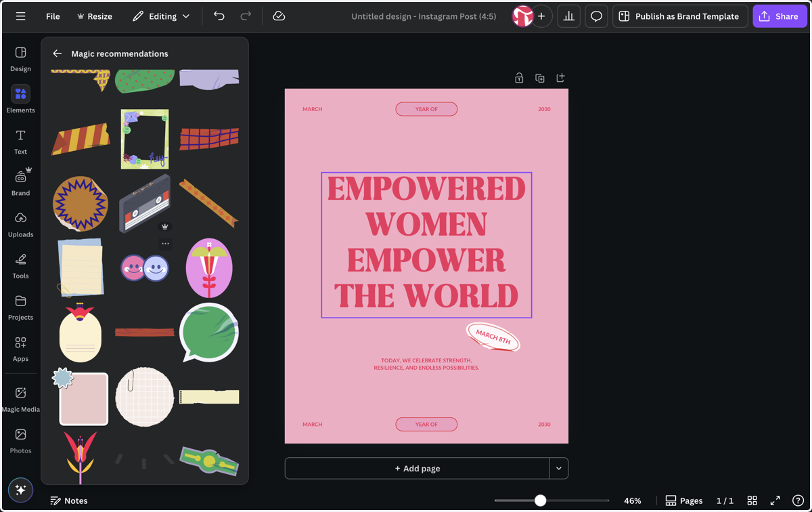Screen dimensions: 812x512
Task: Select the pink and blue smiley faces
Action: coord(145,268)
